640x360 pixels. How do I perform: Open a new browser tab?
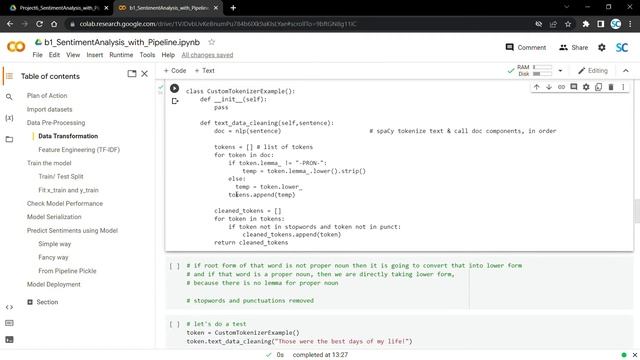(233, 8)
